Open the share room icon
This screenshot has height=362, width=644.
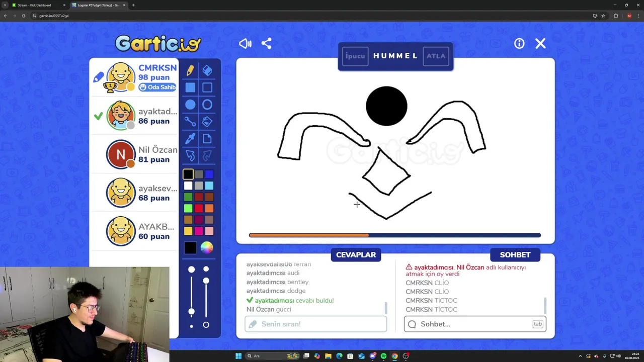click(x=267, y=44)
